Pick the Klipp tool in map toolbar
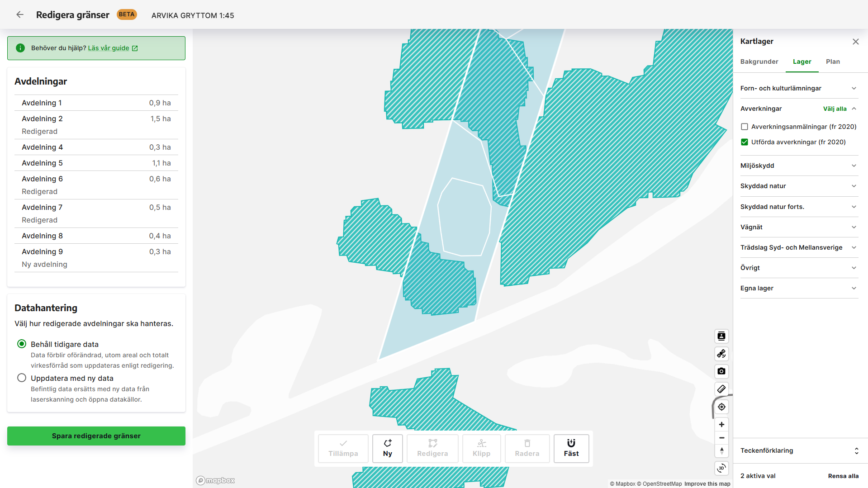 (481, 448)
